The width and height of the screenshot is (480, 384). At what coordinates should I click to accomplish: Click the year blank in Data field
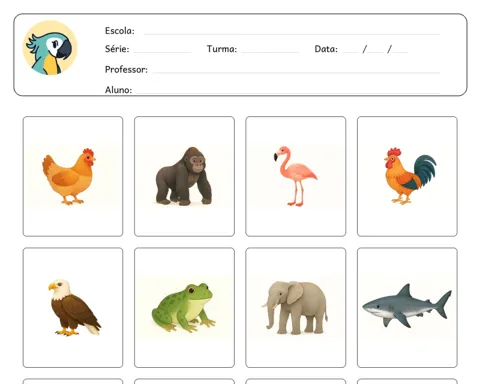(x=400, y=52)
